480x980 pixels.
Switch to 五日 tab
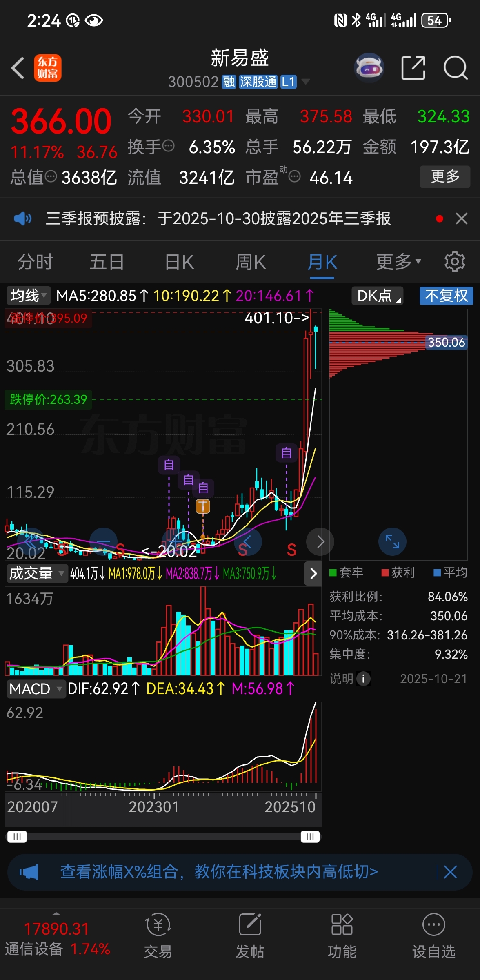[107, 262]
